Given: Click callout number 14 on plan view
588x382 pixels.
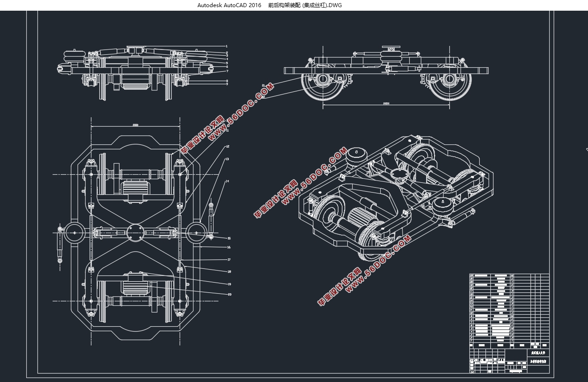Looking at the screenshot, I should [227, 181].
